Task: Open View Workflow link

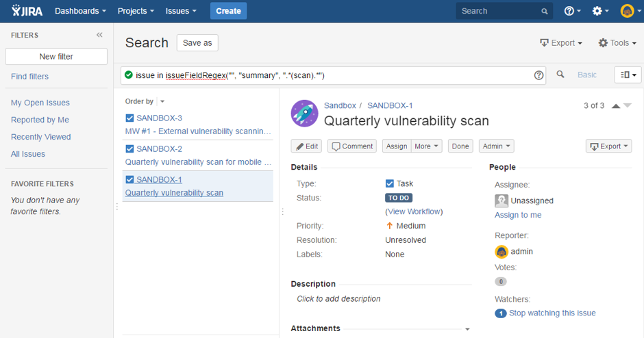Action: pos(414,211)
